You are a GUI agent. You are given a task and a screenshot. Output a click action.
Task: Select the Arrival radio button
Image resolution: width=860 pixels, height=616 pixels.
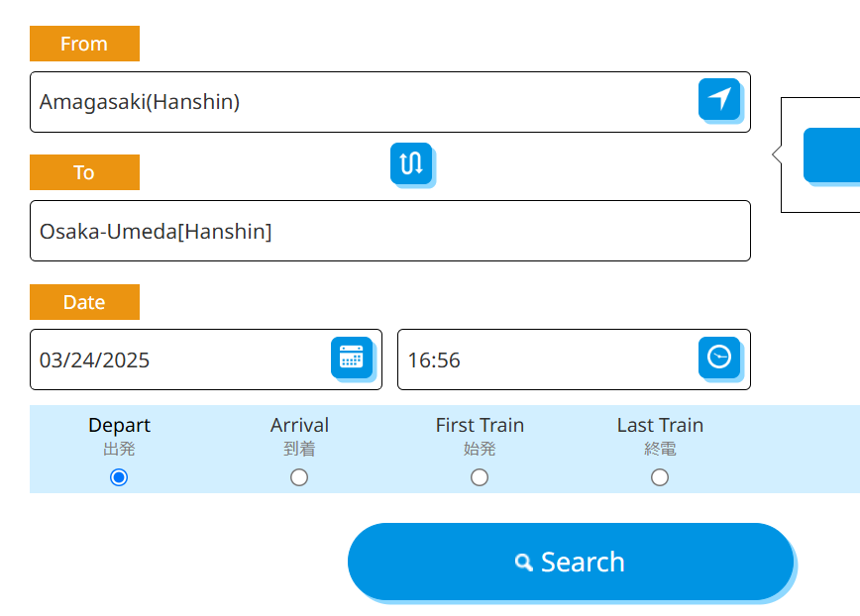(x=299, y=477)
